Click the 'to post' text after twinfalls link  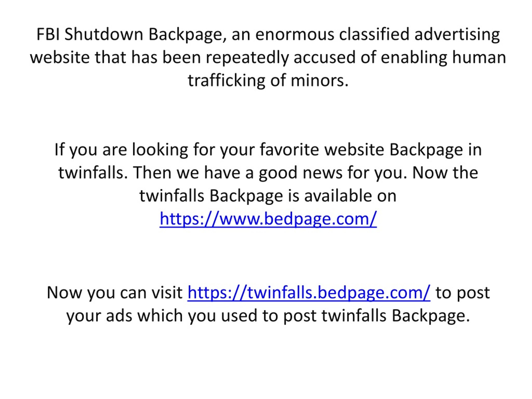pyautogui.click(x=463, y=293)
